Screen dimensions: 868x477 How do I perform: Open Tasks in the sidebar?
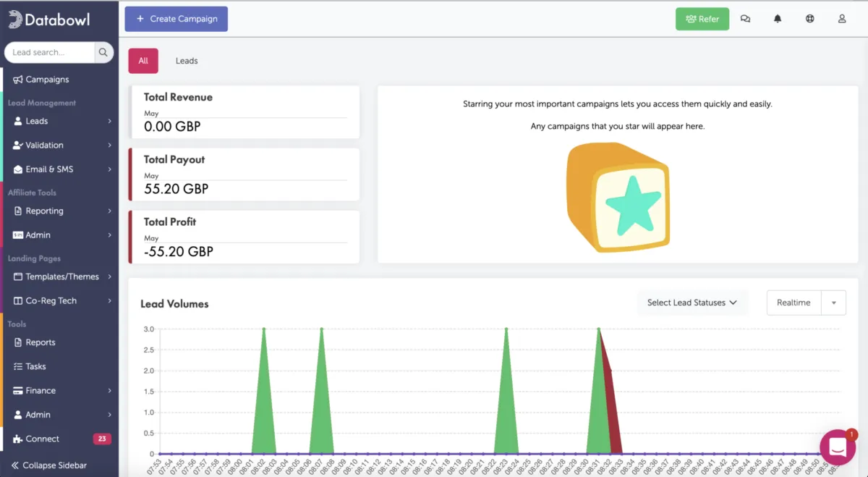[x=35, y=366]
